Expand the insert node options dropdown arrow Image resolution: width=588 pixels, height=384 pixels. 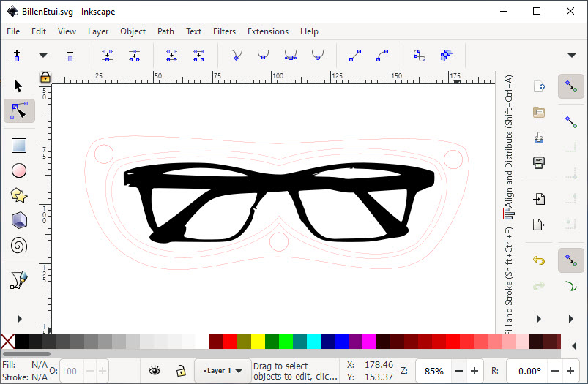click(x=43, y=56)
